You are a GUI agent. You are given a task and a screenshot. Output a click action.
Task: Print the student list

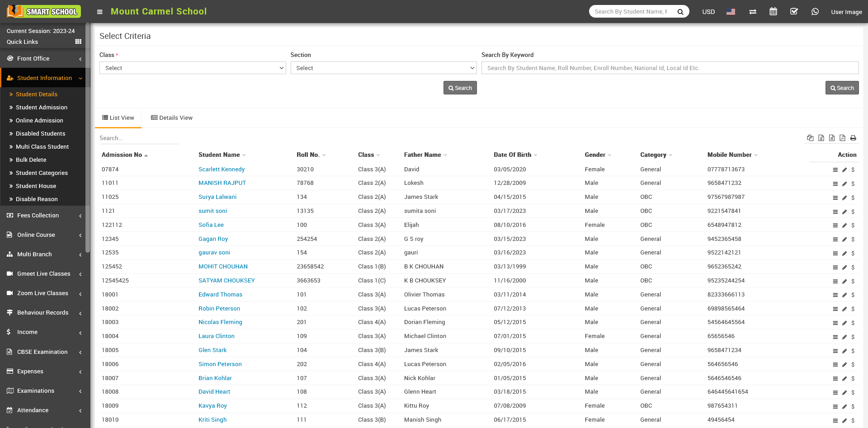point(853,138)
